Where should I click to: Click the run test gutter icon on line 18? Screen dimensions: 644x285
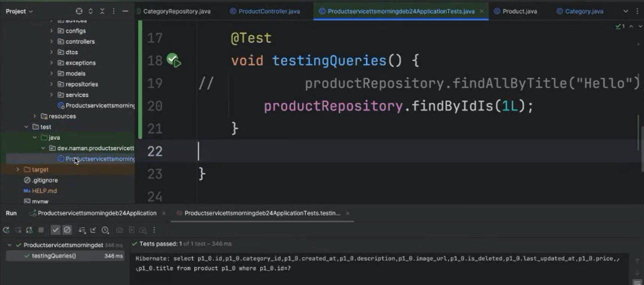[x=173, y=60]
